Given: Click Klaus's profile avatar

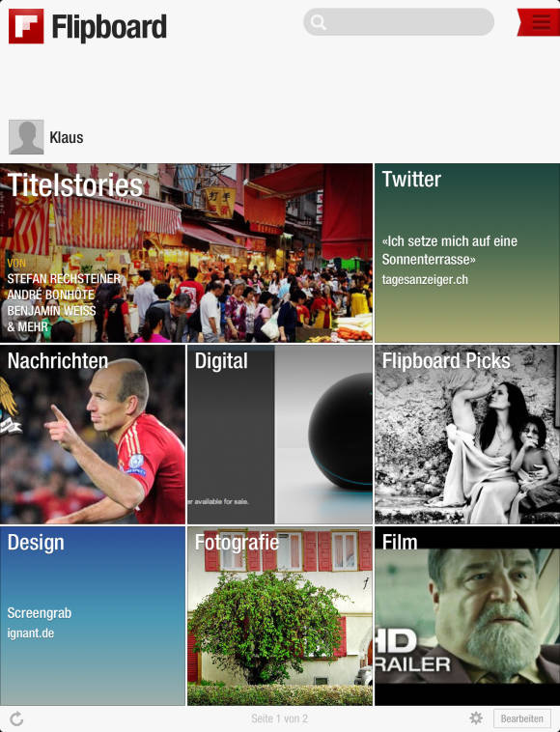Looking at the screenshot, I should pos(26,137).
